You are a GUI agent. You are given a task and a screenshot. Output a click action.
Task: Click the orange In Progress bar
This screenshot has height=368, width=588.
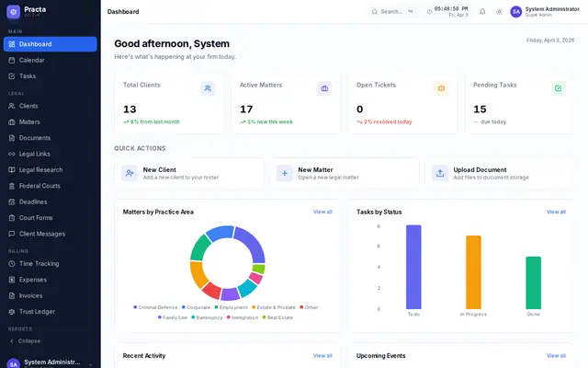[x=473, y=272]
